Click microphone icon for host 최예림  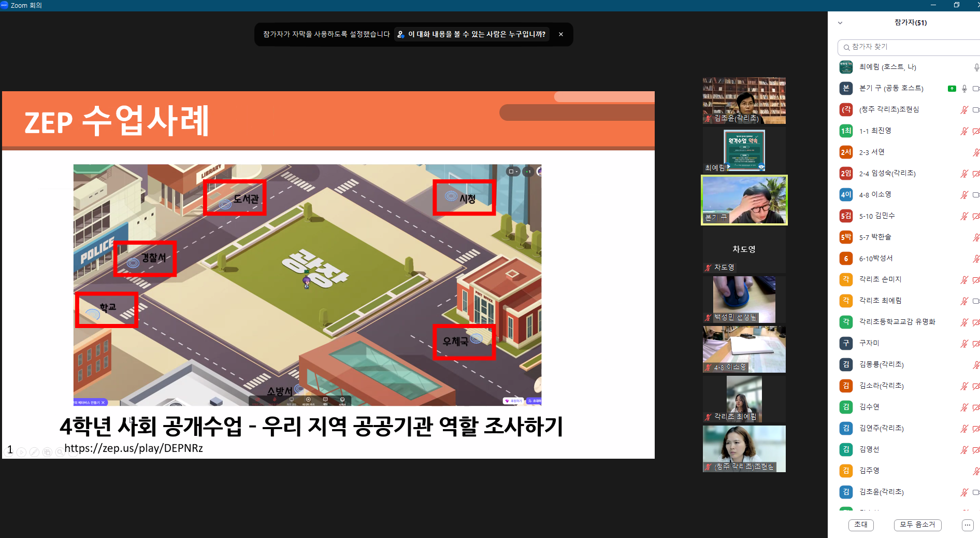(x=976, y=67)
